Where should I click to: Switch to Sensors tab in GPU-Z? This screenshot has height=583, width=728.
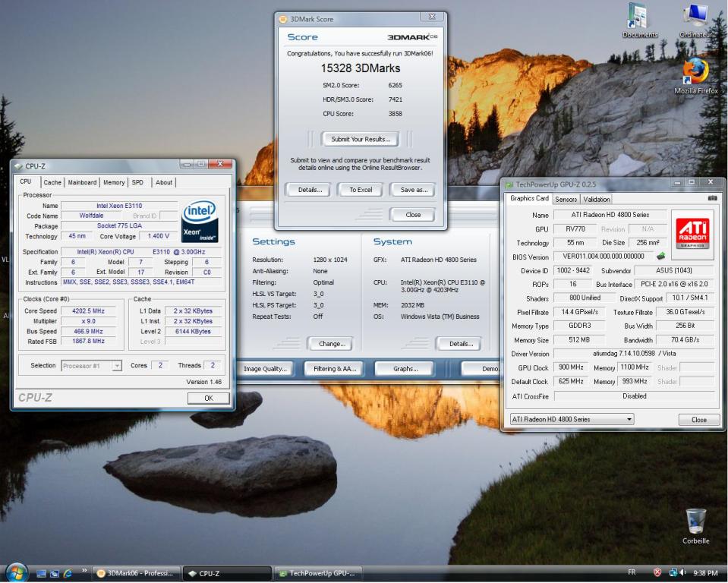click(566, 199)
